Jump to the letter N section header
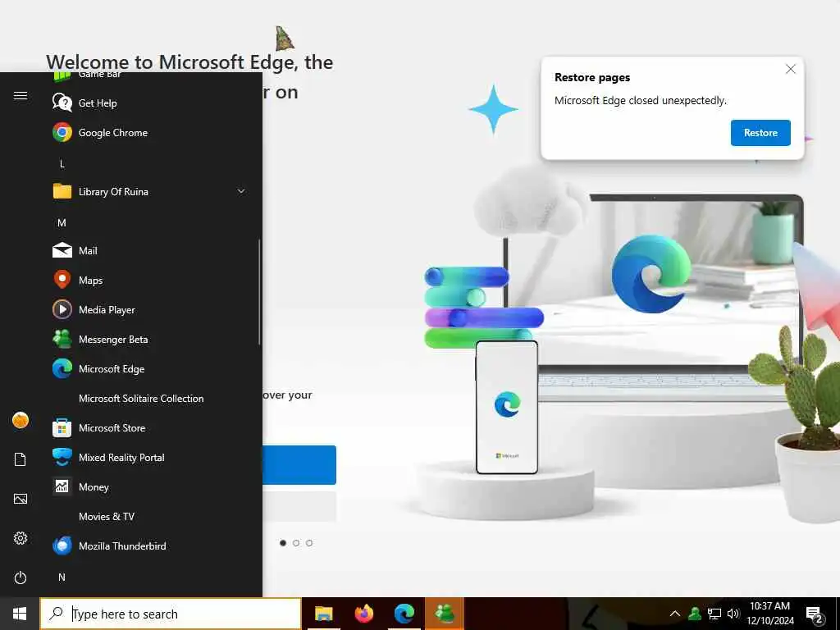The height and width of the screenshot is (630, 840). click(x=62, y=577)
